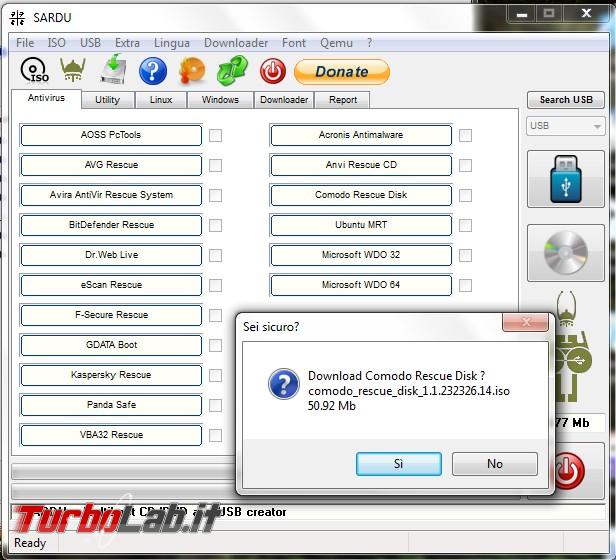Viewport: 616px width, 560px height.
Task: Click the SARDU helmet toolbar icon
Action: coord(73,69)
